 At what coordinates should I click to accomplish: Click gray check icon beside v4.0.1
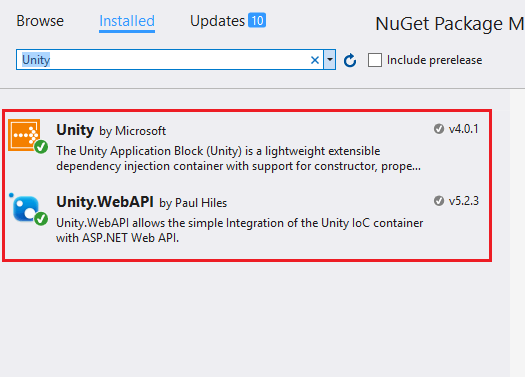[439, 129]
